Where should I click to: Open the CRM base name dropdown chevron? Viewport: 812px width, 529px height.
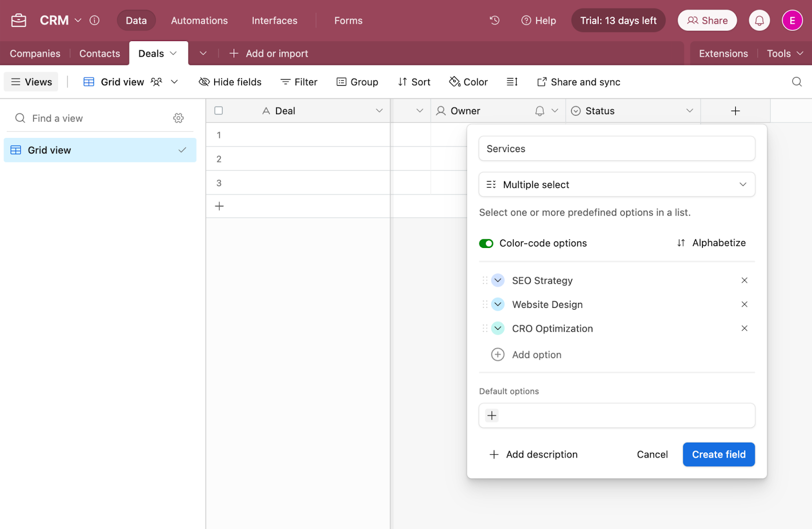pyautogui.click(x=78, y=20)
